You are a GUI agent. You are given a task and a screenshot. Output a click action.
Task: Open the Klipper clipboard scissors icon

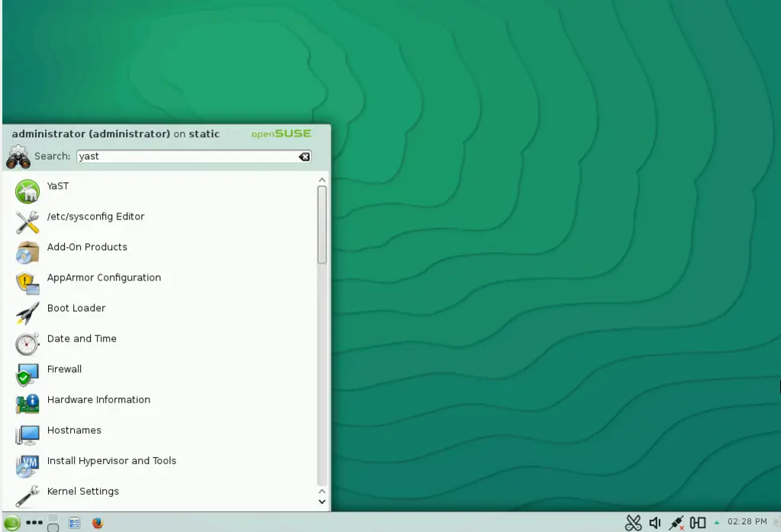pyautogui.click(x=633, y=523)
